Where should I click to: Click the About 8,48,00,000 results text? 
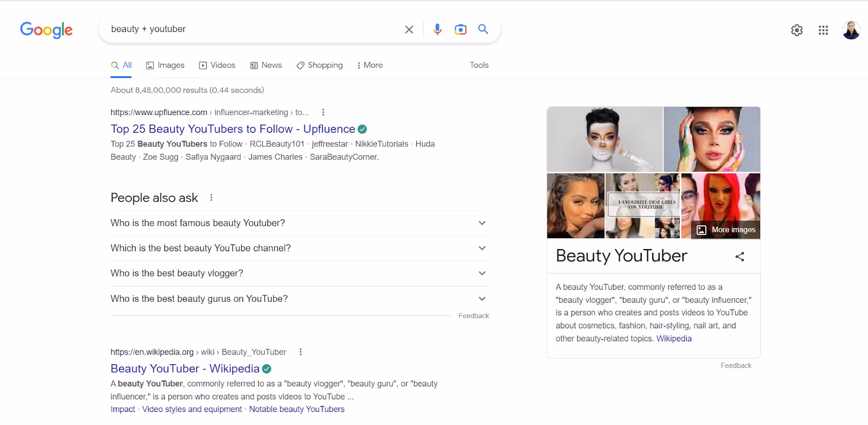click(187, 90)
